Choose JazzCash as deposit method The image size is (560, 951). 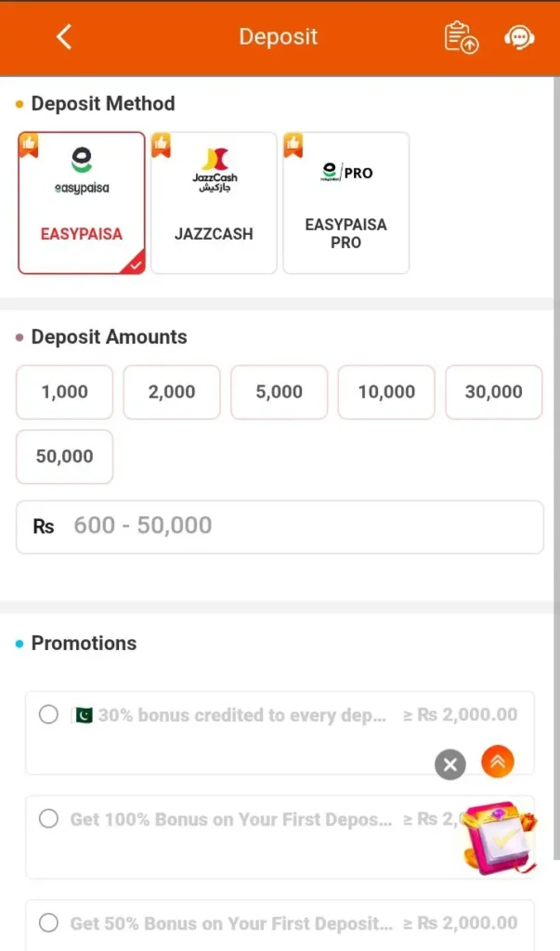tap(214, 202)
